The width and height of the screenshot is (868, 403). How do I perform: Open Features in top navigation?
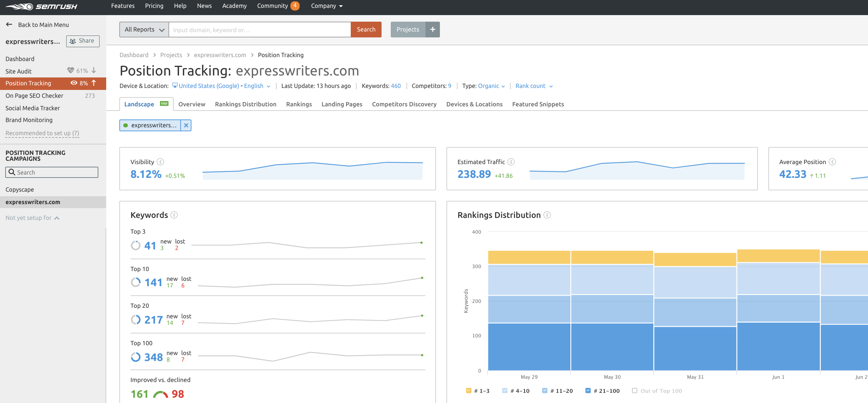[x=123, y=6]
